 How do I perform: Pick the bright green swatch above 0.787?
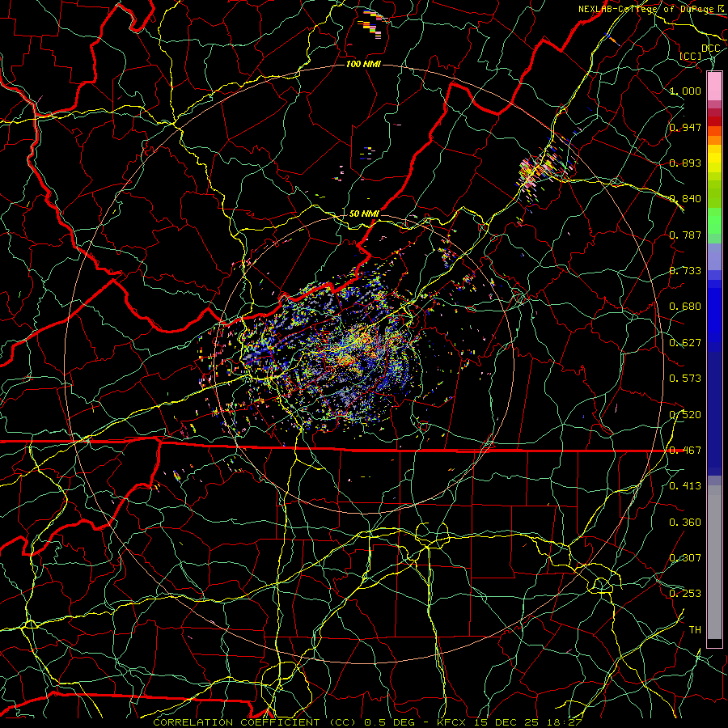[x=714, y=221]
